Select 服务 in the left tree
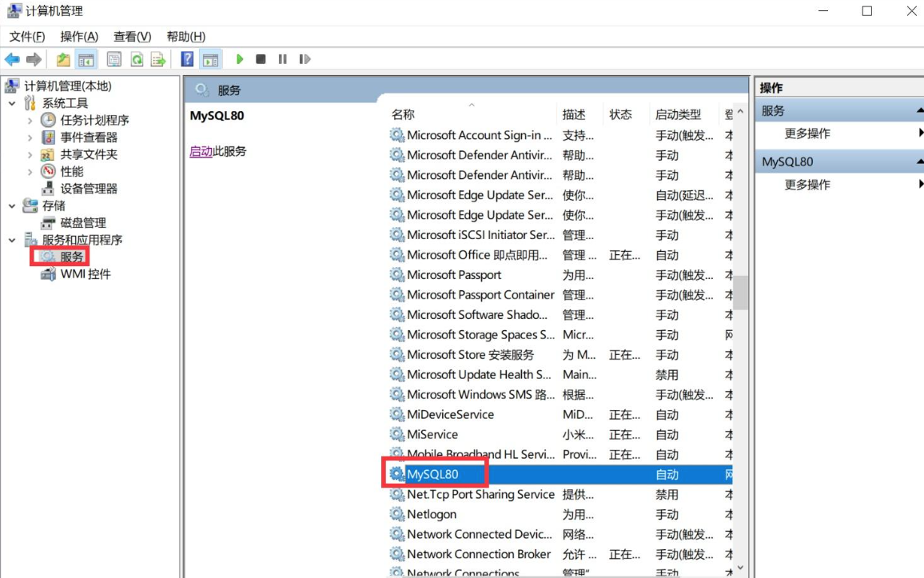Image resolution: width=924 pixels, height=578 pixels. 71,257
